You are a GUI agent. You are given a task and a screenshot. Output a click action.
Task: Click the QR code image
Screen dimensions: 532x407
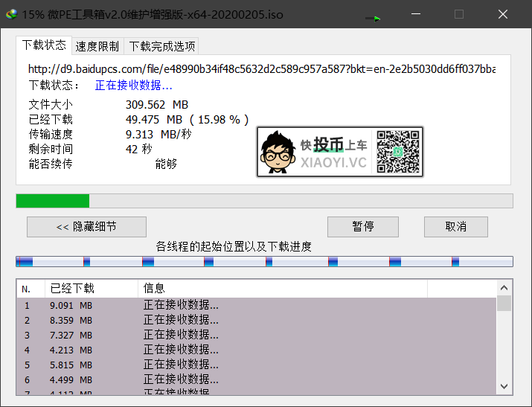coord(397,151)
